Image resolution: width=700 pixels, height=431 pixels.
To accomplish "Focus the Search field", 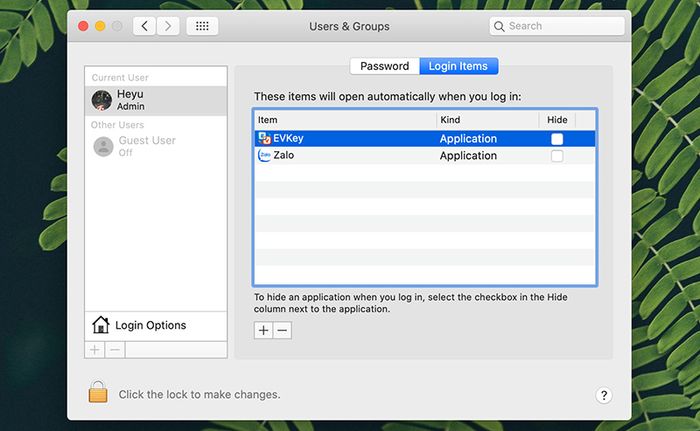I will tap(557, 26).
